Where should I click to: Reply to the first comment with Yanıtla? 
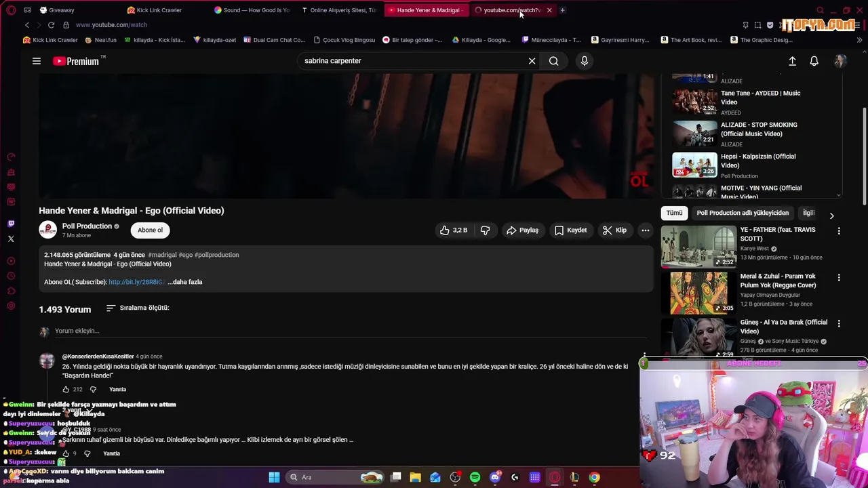coord(117,390)
